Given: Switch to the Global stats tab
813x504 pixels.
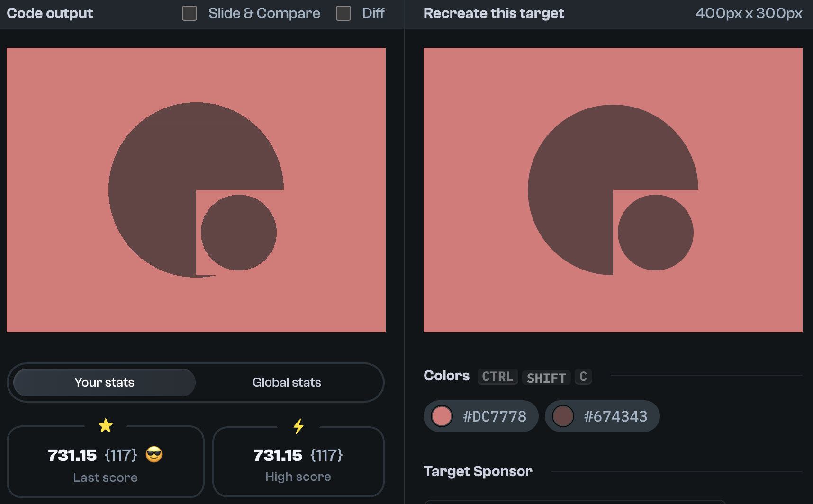Looking at the screenshot, I should pyautogui.click(x=287, y=382).
